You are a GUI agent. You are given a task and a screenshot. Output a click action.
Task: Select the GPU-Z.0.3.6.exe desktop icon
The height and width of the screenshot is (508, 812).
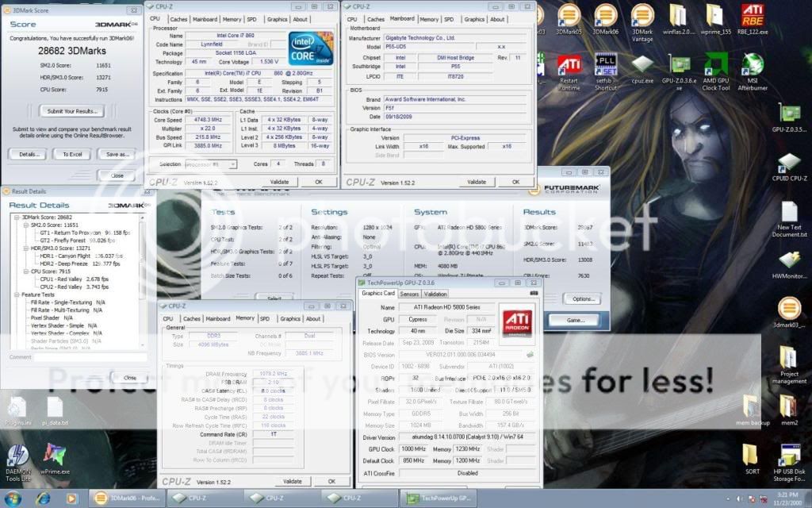coord(679,72)
